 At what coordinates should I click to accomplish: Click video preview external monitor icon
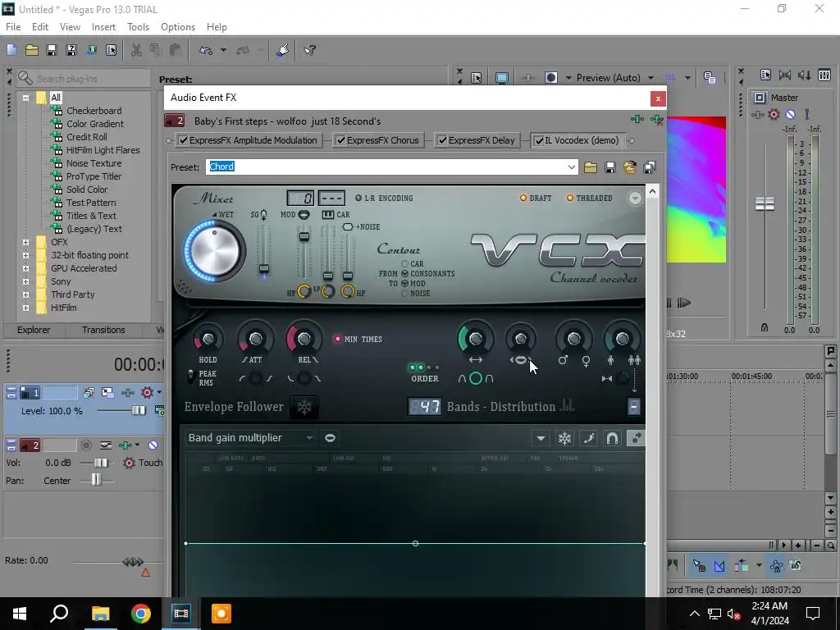tap(501, 78)
